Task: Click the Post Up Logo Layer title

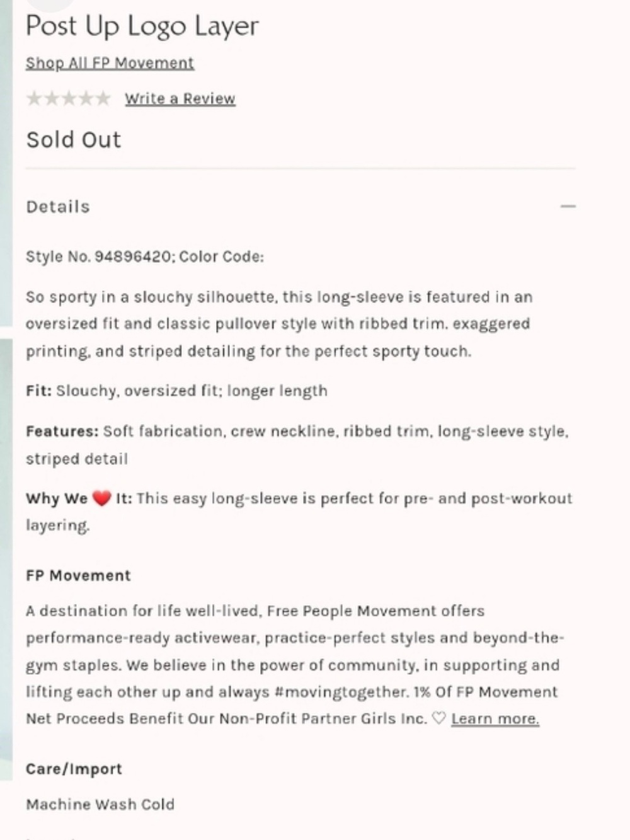Action: (x=142, y=27)
